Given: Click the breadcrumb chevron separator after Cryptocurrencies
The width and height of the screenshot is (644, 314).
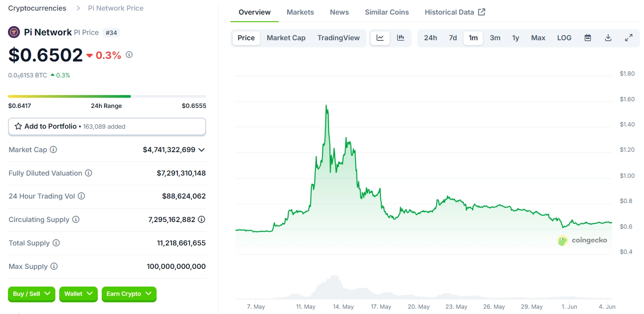Looking at the screenshot, I should [x=78, y=8].
